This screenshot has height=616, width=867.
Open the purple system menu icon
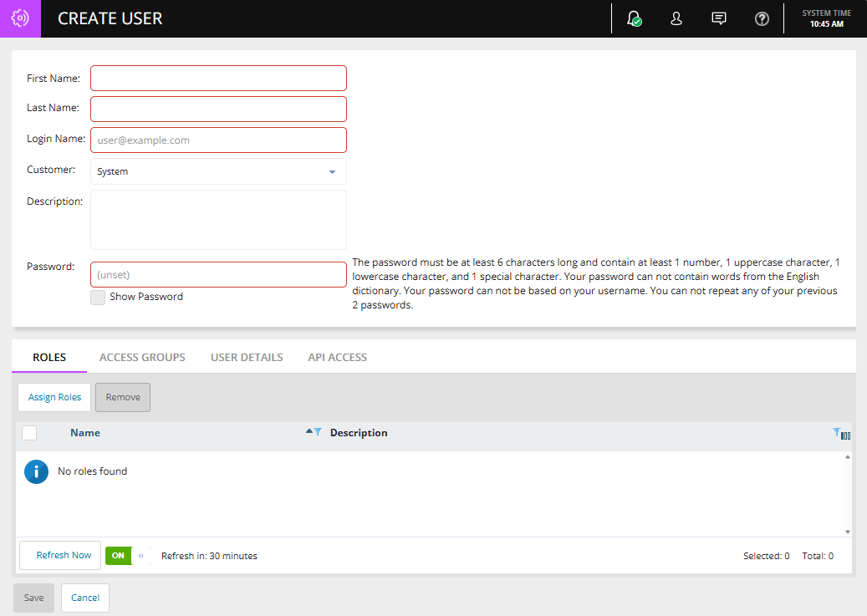click(x=20, y=18)
